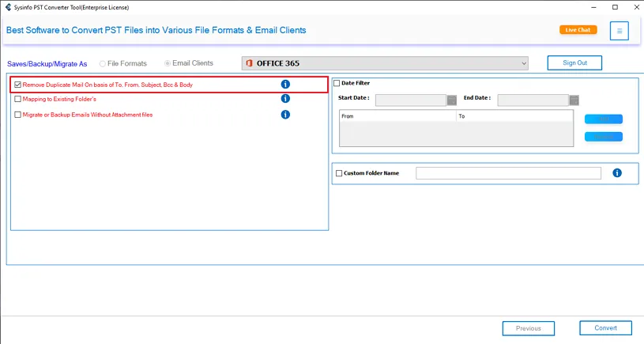
Task: Select the Email Clients radio button
Action: coord(168,63)
